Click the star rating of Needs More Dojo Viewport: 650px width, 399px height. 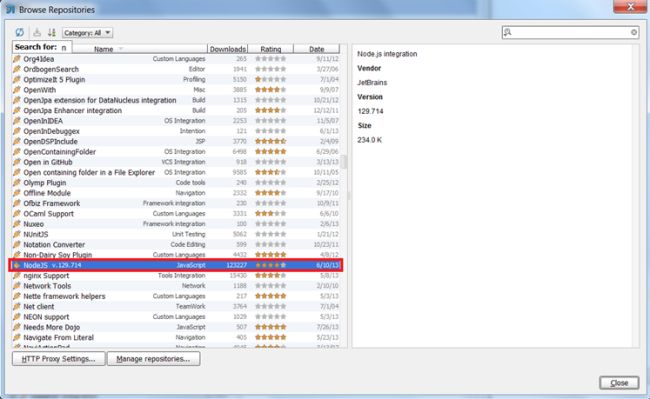tap(271, 327)
